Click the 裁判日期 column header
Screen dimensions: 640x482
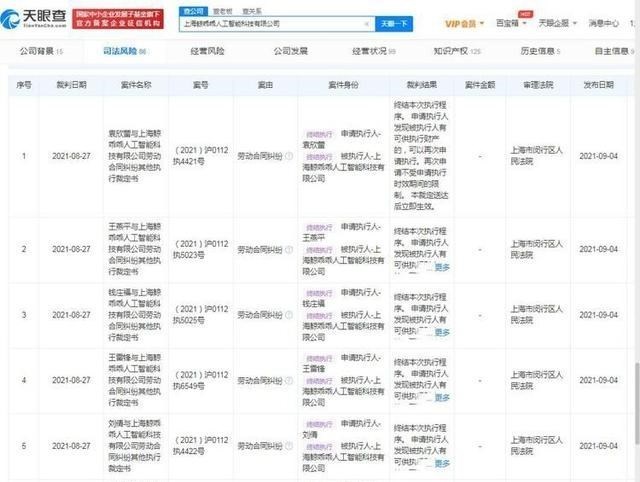click(x=71, y=85)
